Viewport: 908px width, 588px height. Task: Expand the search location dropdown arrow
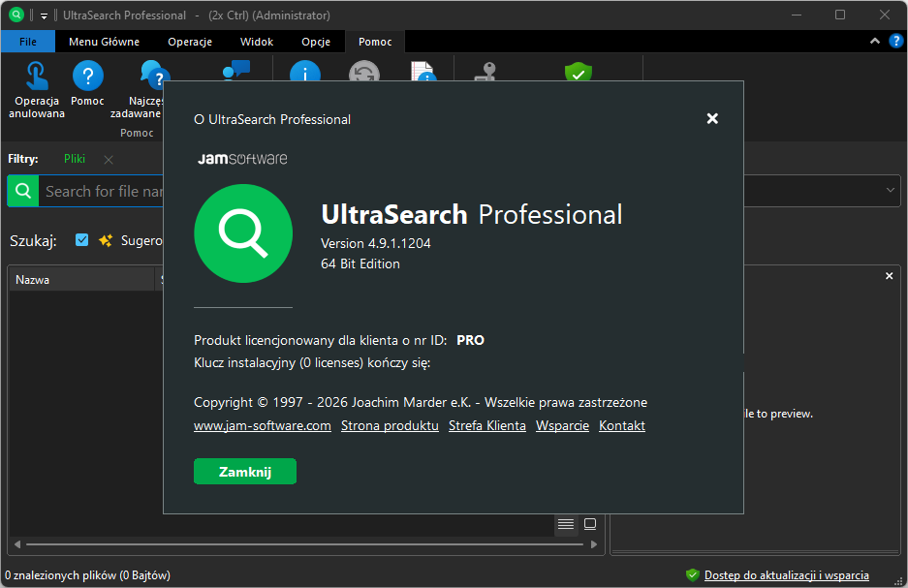click(890, 190)
